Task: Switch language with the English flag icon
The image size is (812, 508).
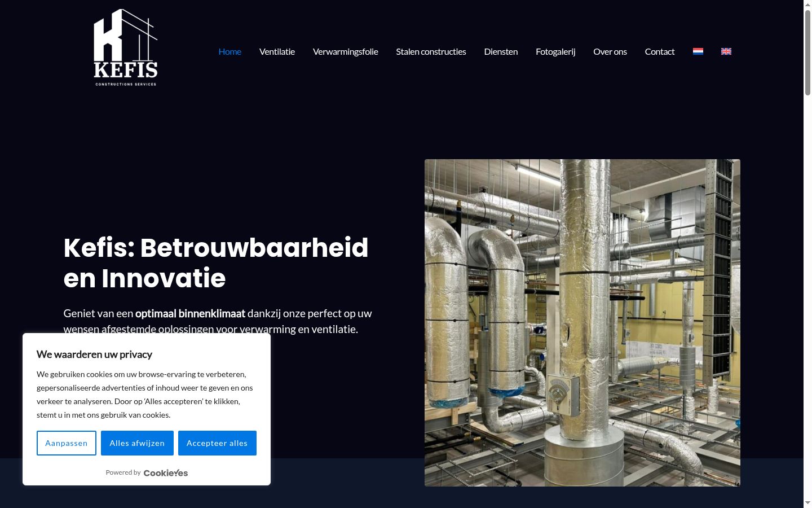Action: [726, 51]
